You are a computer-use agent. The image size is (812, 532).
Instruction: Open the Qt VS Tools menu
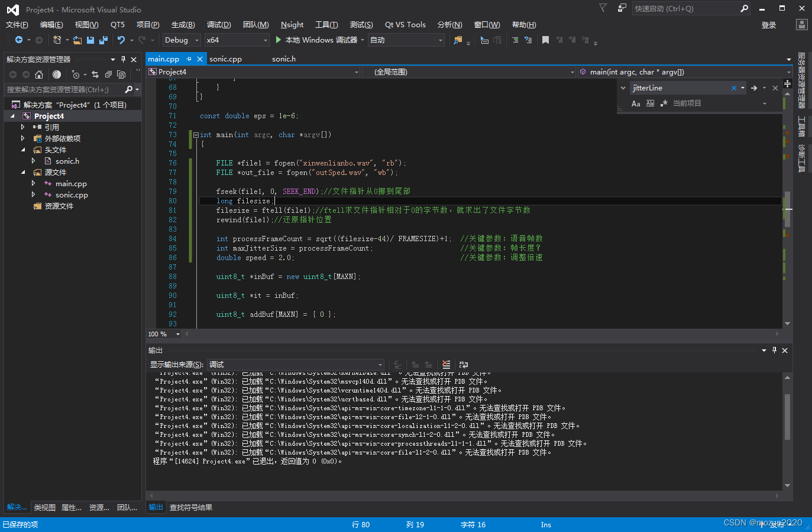[x=405, y=25]
